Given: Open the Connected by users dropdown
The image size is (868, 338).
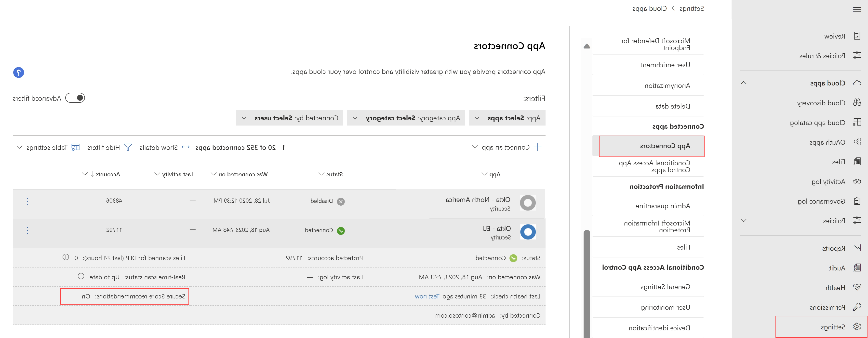Looking at the screenshot, I should pyautogui.click(x=289, y=118).
